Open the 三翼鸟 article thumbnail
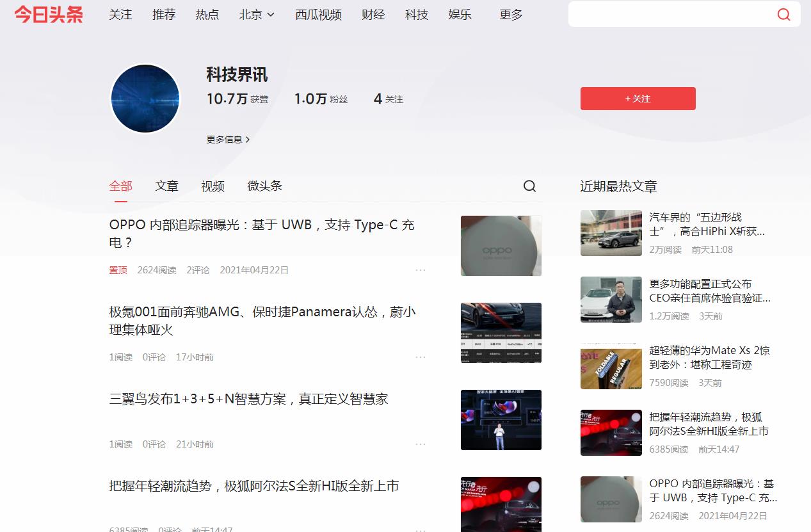Viewport: 811px width, 532px height. point(501,420)
